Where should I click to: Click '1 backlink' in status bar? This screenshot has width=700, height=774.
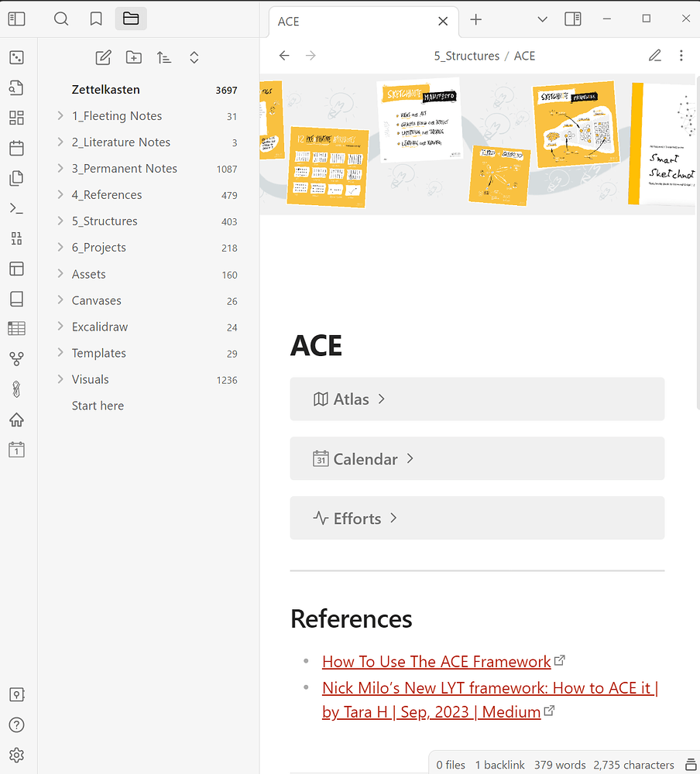pyautogui.click(x=500, y=765)
